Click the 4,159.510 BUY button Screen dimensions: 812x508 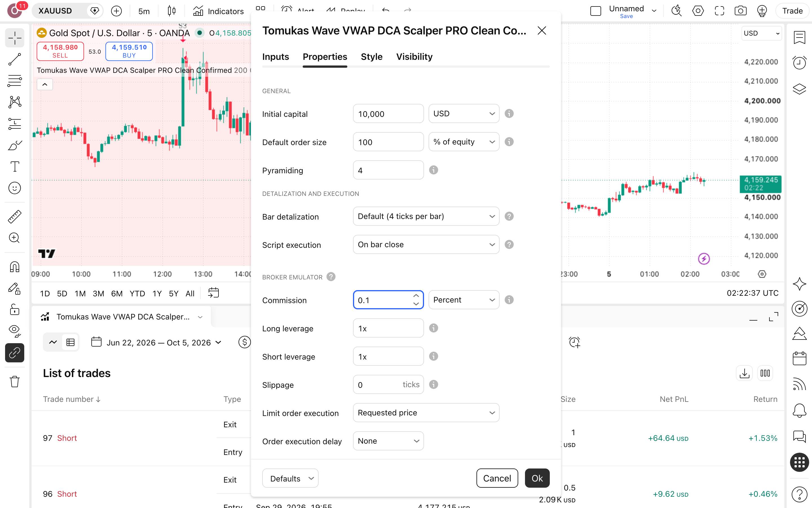(129, 51)
